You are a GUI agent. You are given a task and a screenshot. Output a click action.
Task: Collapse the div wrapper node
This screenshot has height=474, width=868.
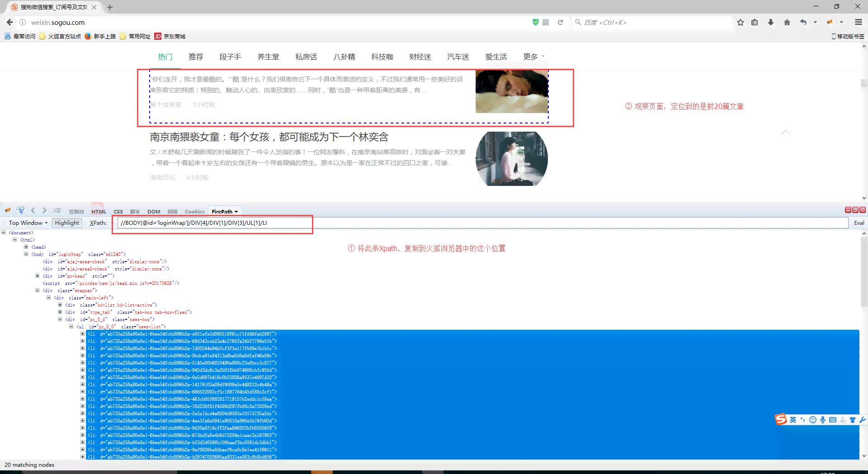38,290
